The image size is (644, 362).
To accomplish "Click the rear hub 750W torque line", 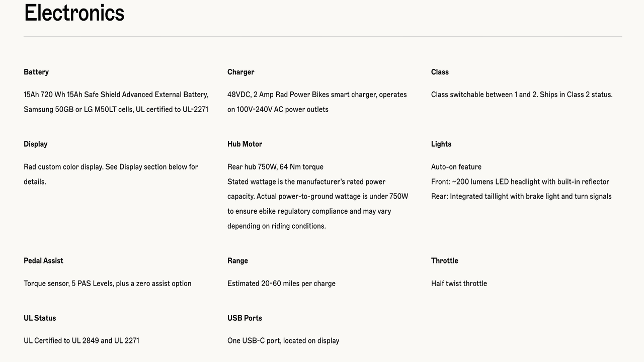I will tap(275, 167).
